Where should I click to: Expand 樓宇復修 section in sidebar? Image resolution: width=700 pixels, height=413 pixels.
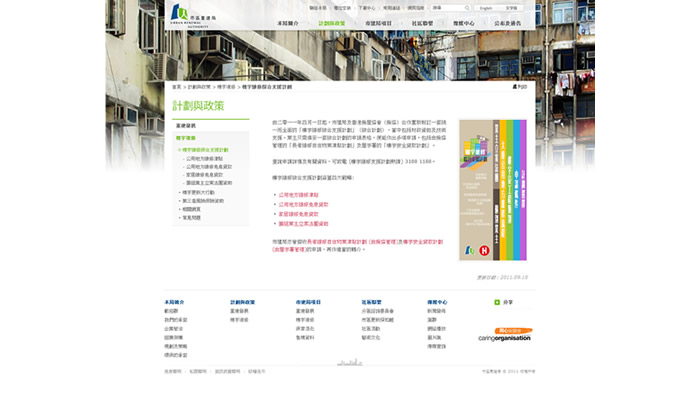point(186,138)
